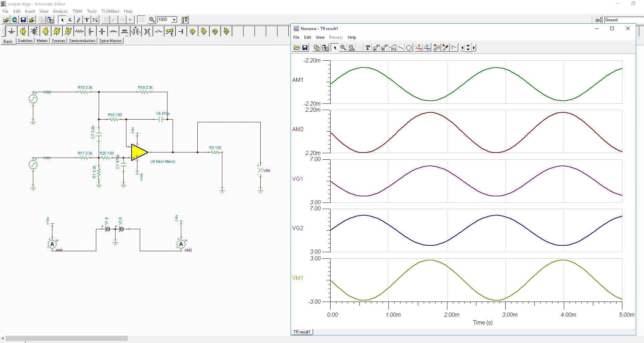Select the TR result1 tab at the bottom
The width and height of the screenshot is (644, 343).
[x=302, y=331]
